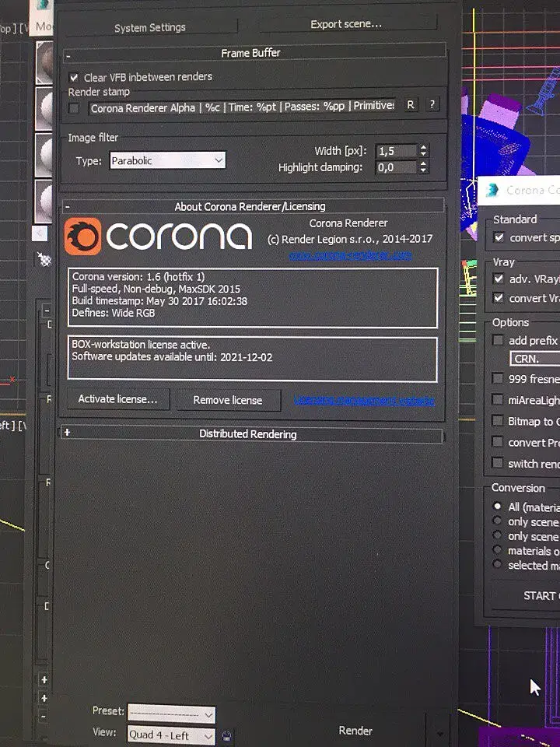The image size is (560, 747).
Task: Adjust the Highlight damping spinner arrows
Action: [423, 167]
